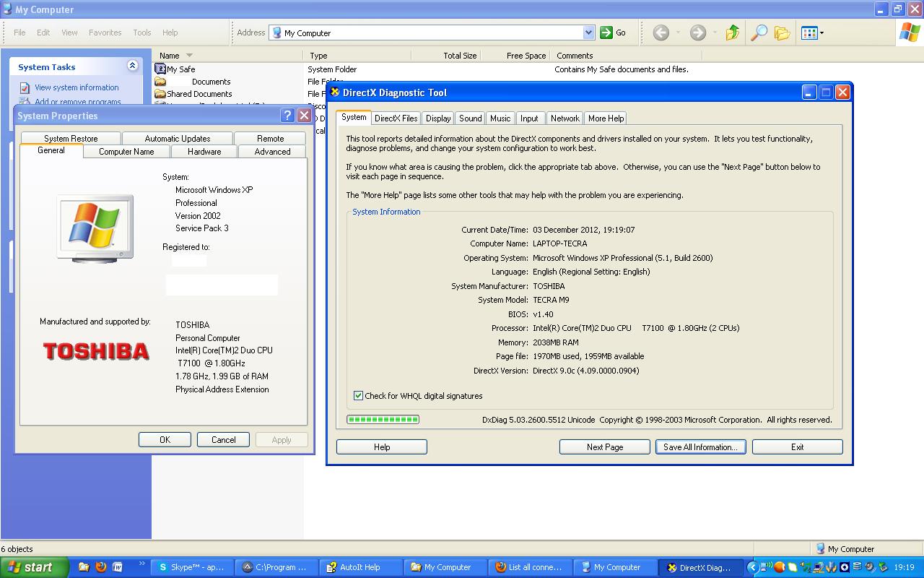Click Save All Information button
The width and height of the screenshot is (924, 578).
click(701, 447)
